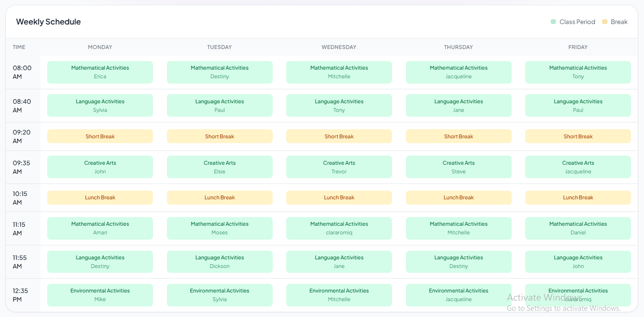Select the 09:35 AM time row label

[22, 167]
